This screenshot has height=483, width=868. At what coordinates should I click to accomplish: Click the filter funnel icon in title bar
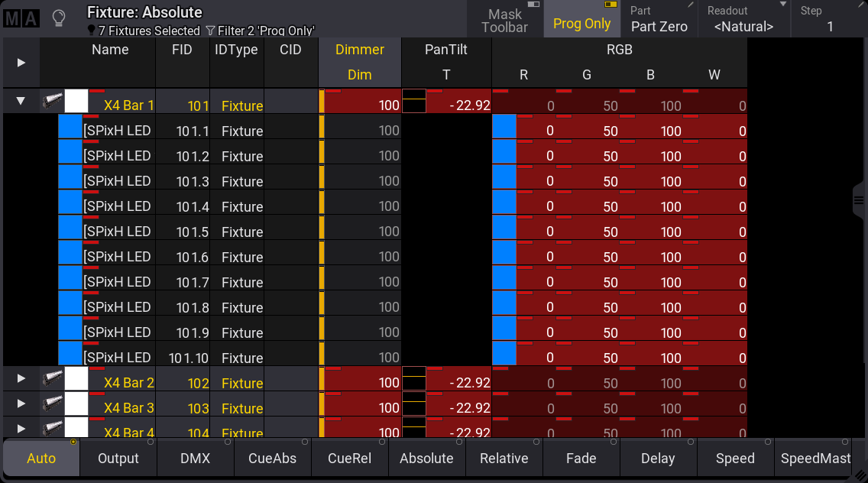210,31
